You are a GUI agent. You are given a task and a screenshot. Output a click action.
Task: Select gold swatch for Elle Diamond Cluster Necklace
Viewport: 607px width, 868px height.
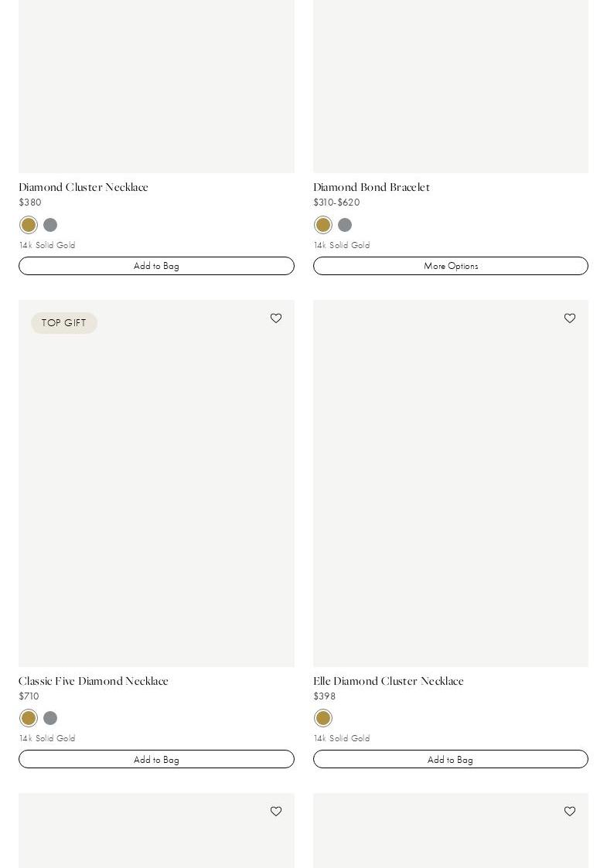[323, 718]
